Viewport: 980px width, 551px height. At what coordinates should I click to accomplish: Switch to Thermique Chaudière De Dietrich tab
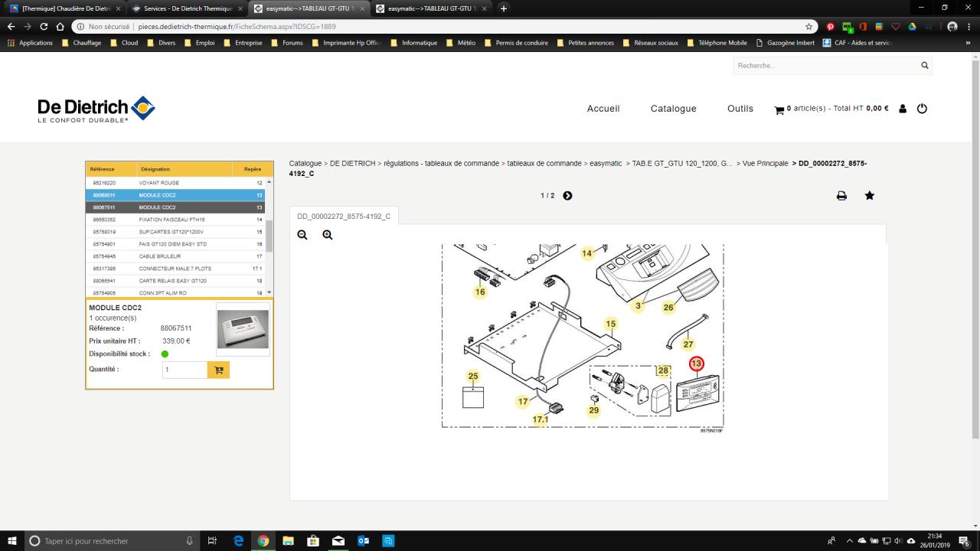[x=64, y=8]
